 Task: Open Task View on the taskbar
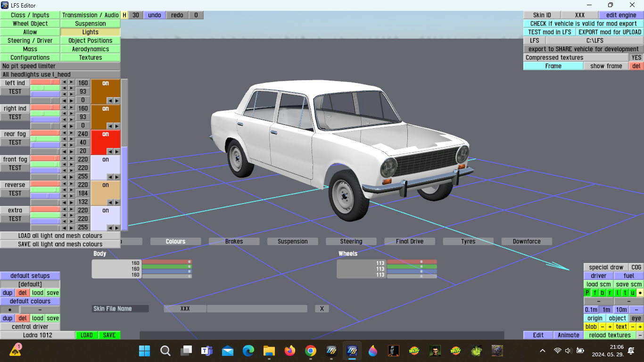(x=186, y=351)
